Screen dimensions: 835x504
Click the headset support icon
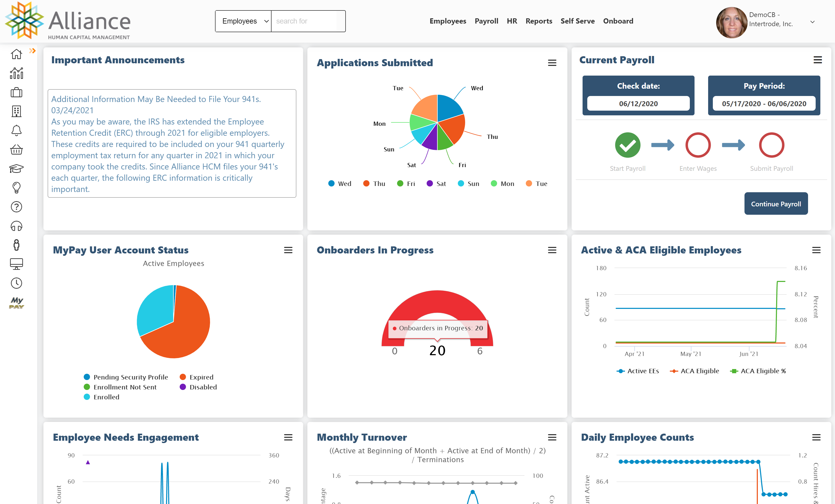pos(16,226)
